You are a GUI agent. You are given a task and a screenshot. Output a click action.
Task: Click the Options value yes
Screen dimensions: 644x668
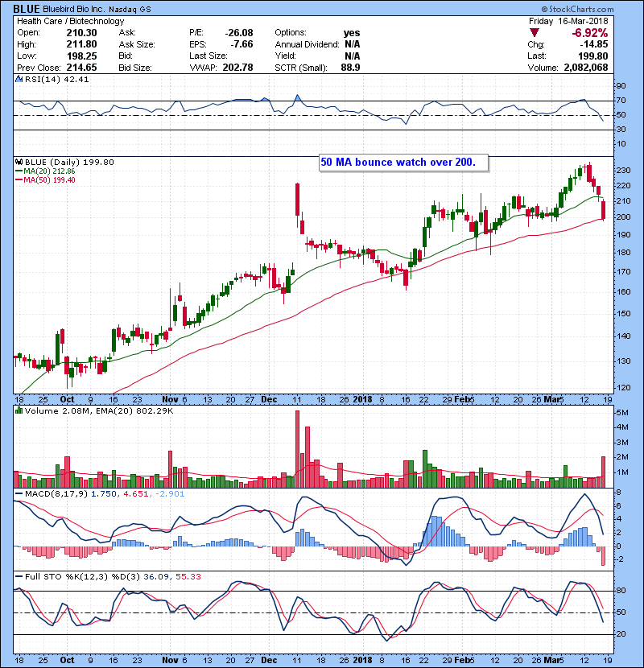pos(352,33)
